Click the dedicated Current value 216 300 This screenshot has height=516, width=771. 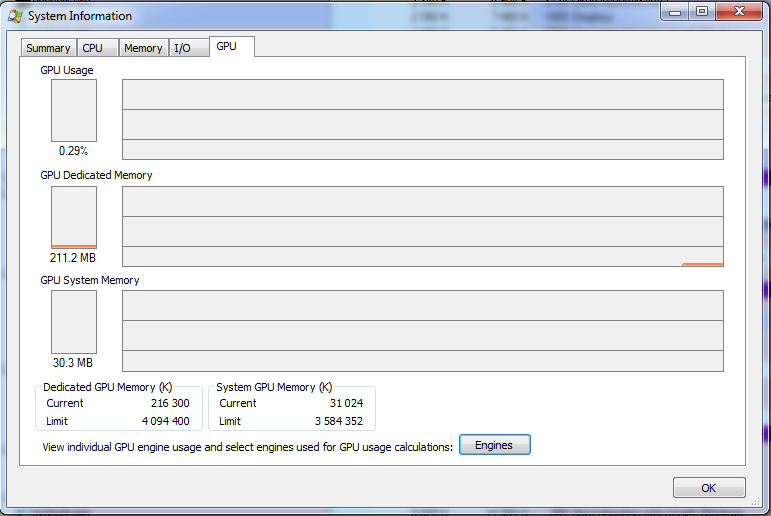(x=170, y=403)
